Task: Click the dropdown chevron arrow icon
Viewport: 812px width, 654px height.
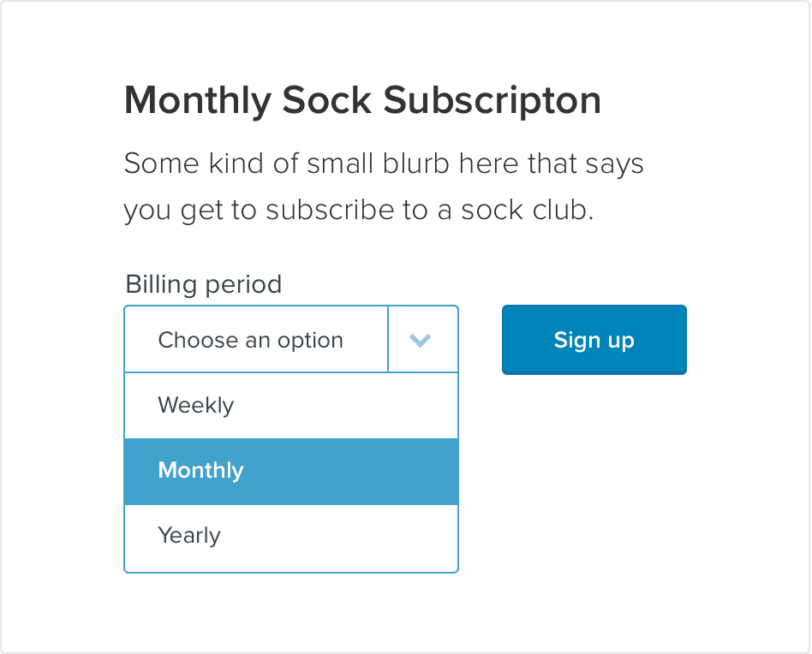Action: 420,341
